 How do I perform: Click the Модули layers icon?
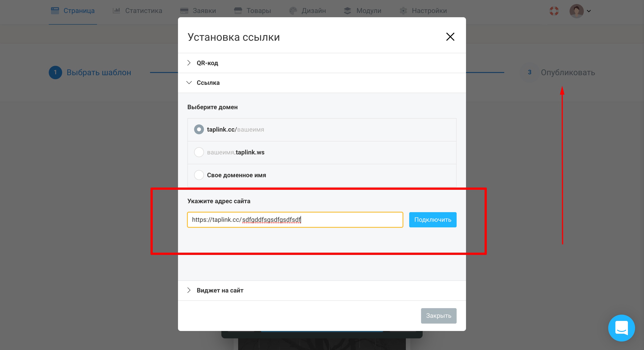pos(347,11)
